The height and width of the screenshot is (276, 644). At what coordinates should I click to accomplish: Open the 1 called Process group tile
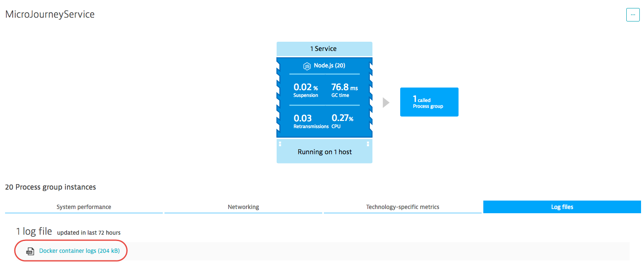429,102
